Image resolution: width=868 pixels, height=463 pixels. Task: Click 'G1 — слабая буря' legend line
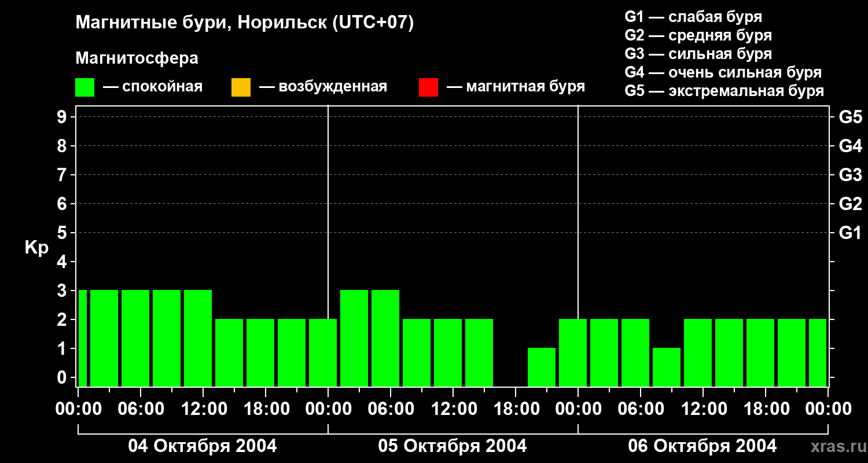pos(693,17)
